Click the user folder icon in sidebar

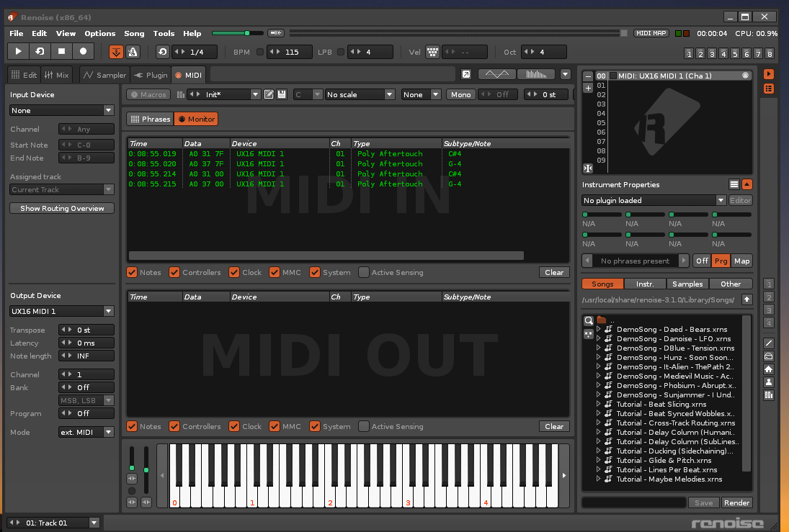click(x=768, y=382)
